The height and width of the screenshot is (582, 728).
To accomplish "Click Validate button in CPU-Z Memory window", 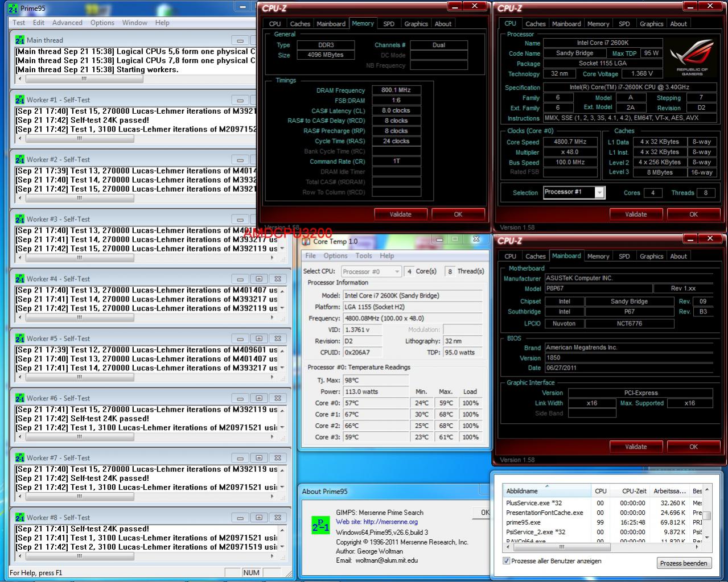I will pos(400,214).
